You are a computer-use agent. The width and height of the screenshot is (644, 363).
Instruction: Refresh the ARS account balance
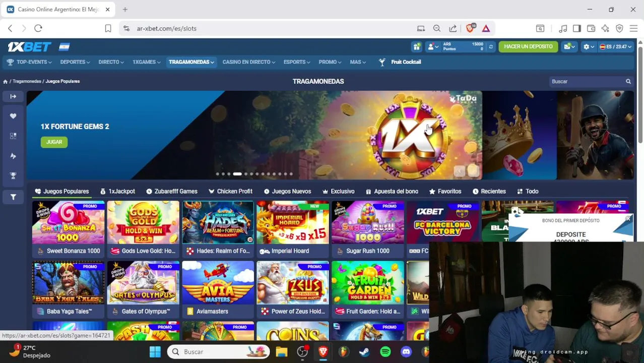coord(491,46)
